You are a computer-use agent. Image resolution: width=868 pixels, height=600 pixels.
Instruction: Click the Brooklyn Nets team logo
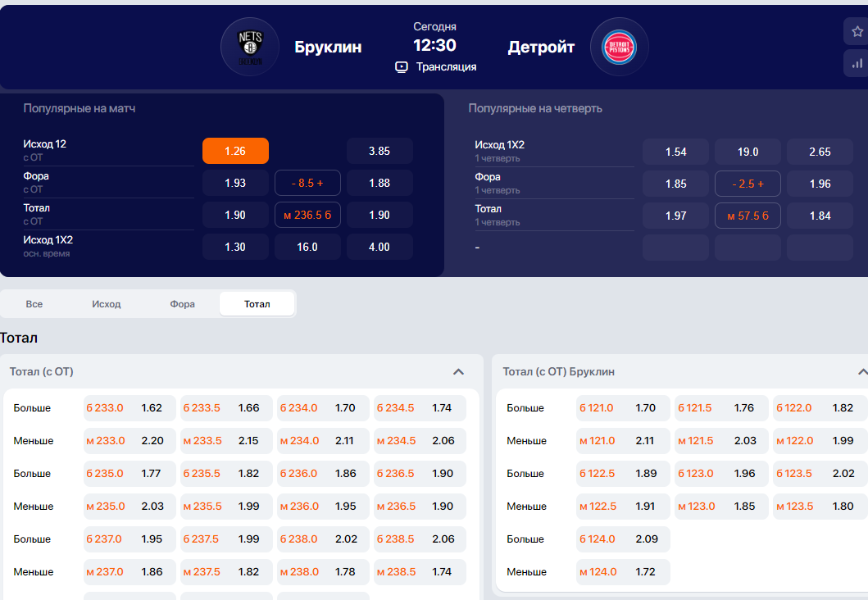point(250,47)
